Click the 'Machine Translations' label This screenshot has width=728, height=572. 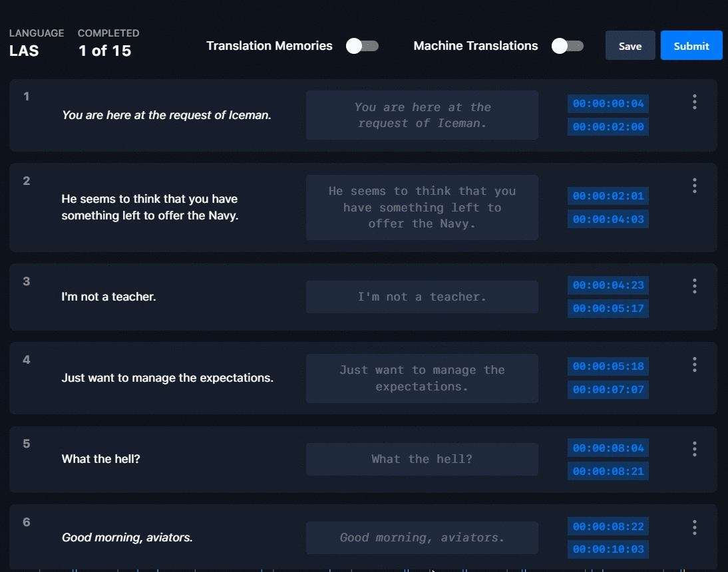[475, 46]
